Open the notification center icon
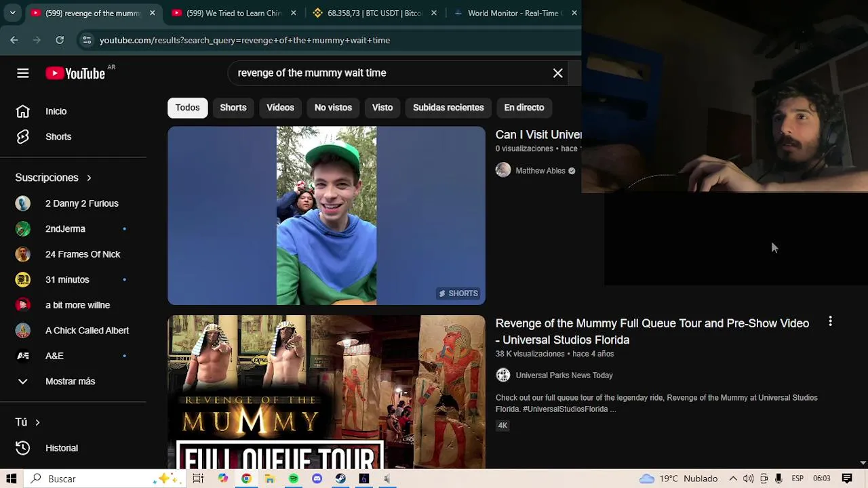The height and width of the screenshot is (488, 868). tap(847, 479)
